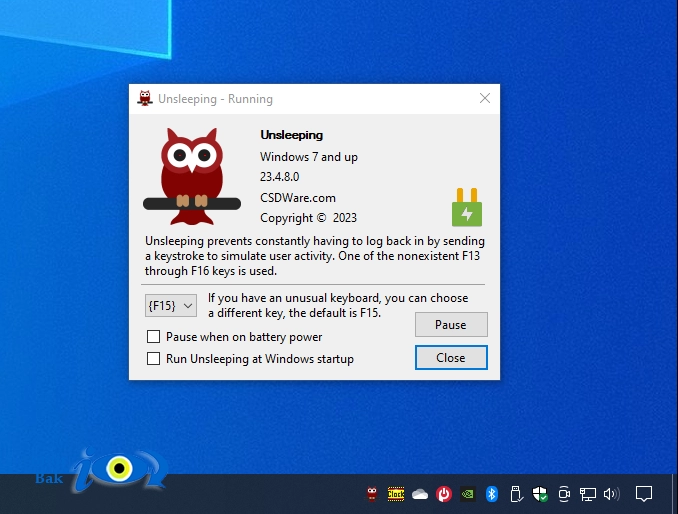Open the Bluetooth tray icon
Viewport: 678px width, 514px height.
(x=492, y=494)
